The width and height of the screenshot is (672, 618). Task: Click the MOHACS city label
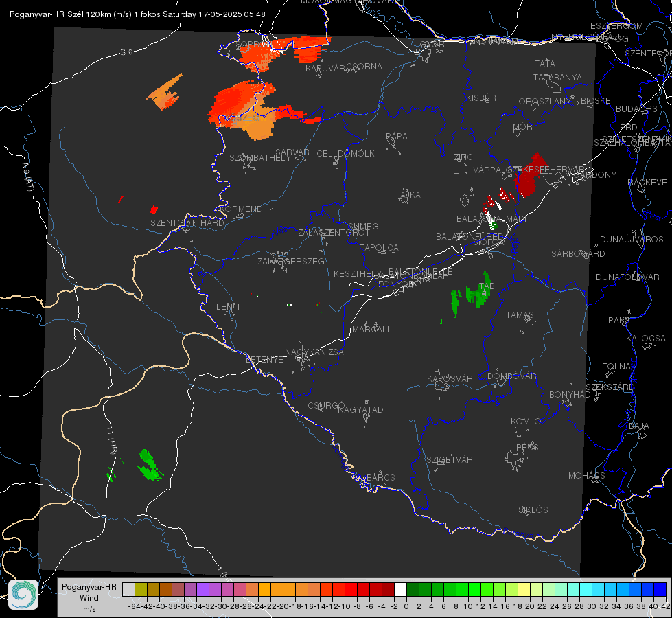click(x=586, y=476)
